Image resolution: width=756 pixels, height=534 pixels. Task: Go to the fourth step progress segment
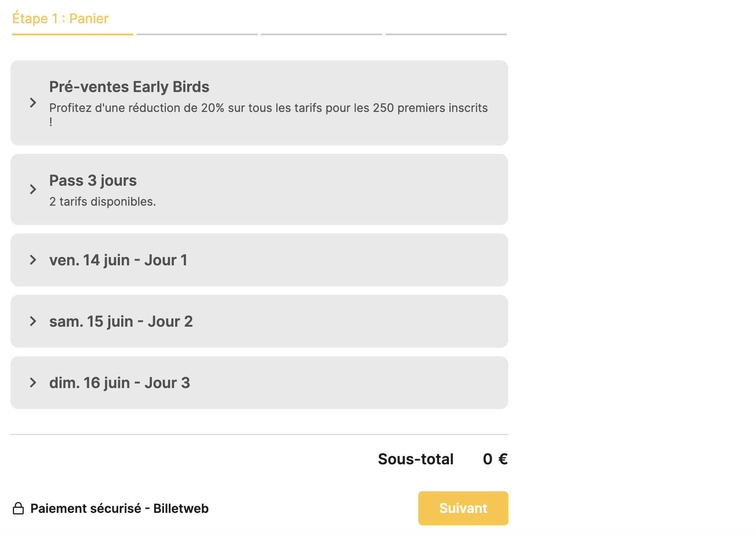pyautogui.click(x=446, y=34)
